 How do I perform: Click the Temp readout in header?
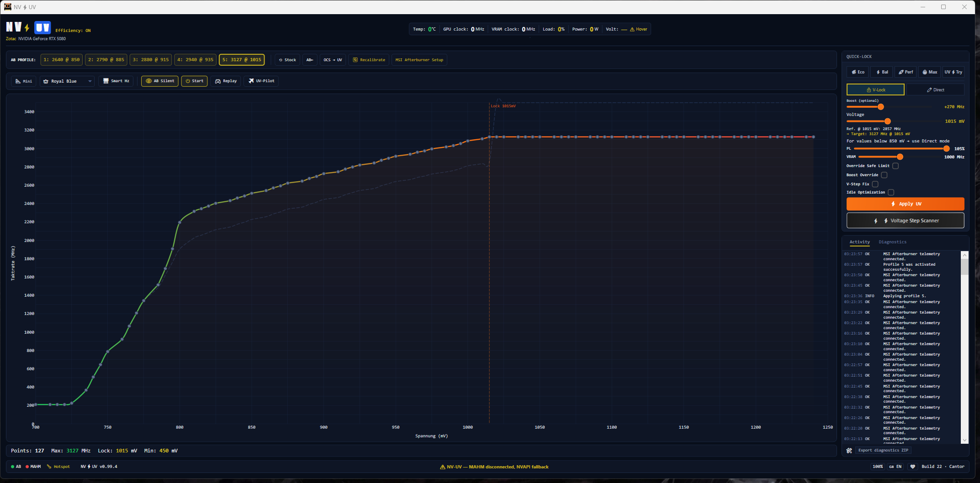424,29
